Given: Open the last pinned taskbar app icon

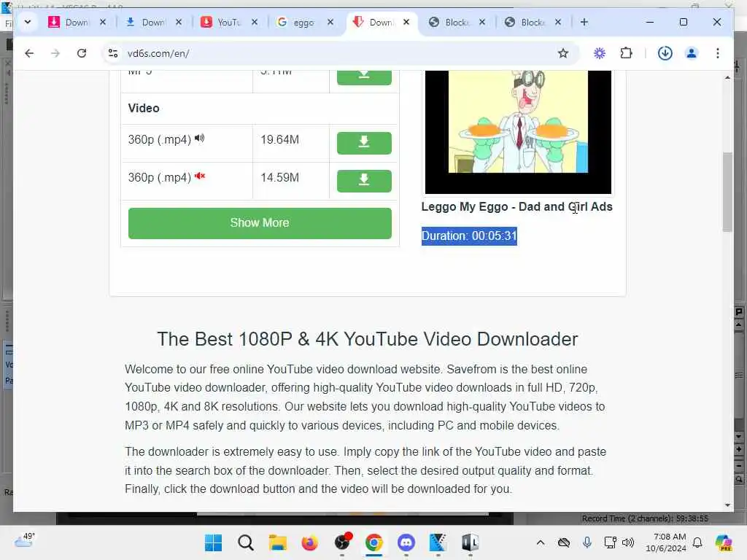Looking at the screenshot, I should 470,542.
